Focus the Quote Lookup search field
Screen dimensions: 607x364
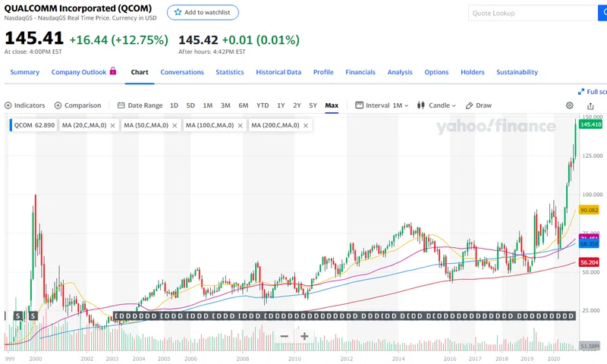pyautogui.click(x=533, y=13)
